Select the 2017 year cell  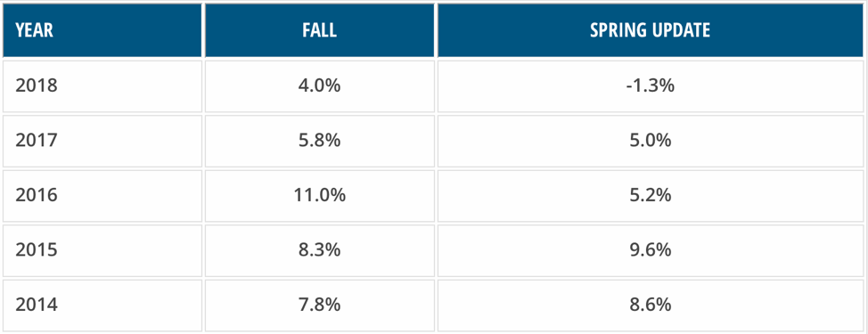[102, 141]
